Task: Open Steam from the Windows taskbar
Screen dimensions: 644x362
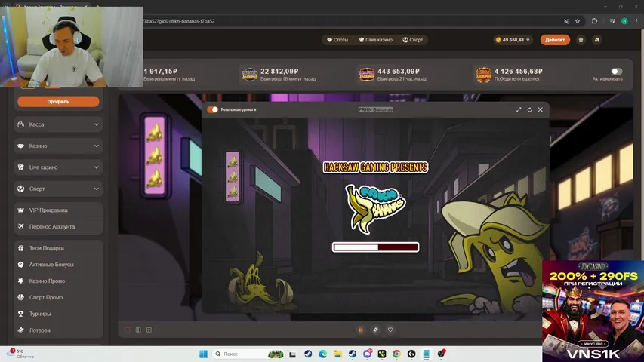Action: 308,354
